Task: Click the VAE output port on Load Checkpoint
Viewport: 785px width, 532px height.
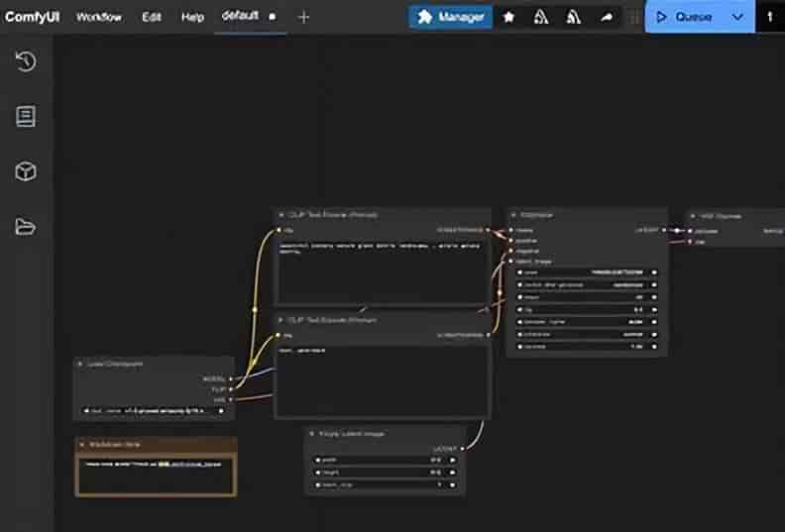Action: point(231,400)
